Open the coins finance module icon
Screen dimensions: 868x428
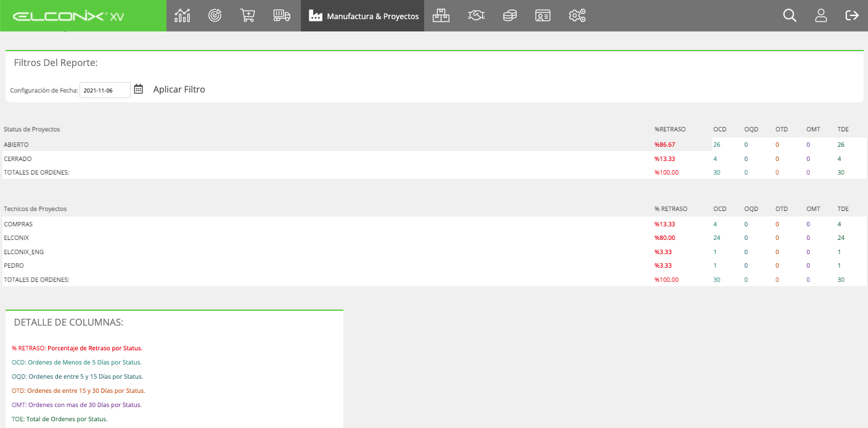point(509,15)
